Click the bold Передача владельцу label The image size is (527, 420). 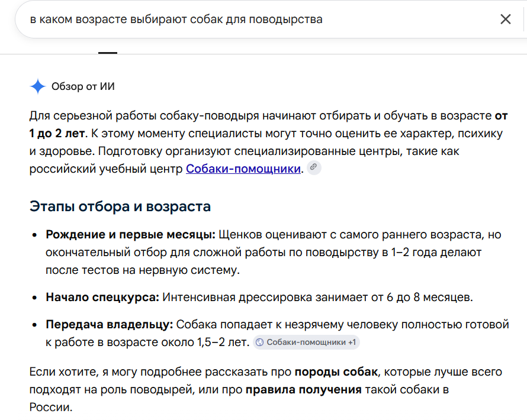(x=109, y=324)
